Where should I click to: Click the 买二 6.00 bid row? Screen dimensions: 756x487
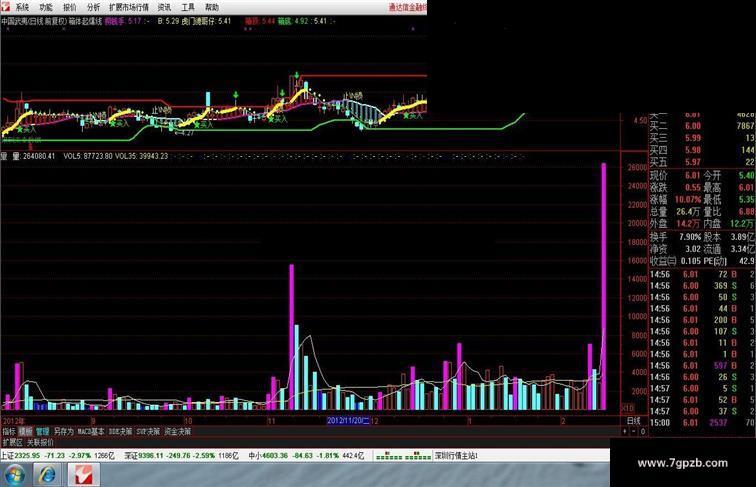(x=702, y=126)
